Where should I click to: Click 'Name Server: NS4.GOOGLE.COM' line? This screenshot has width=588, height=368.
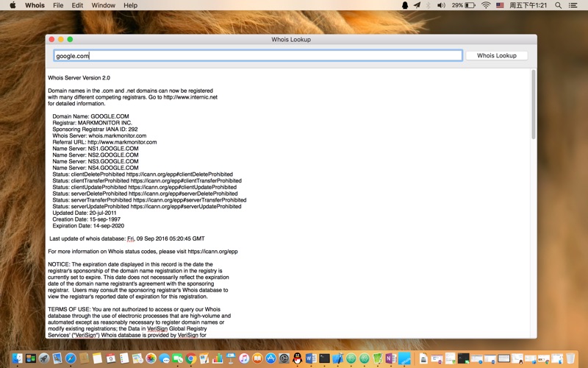tap(96, 168)
